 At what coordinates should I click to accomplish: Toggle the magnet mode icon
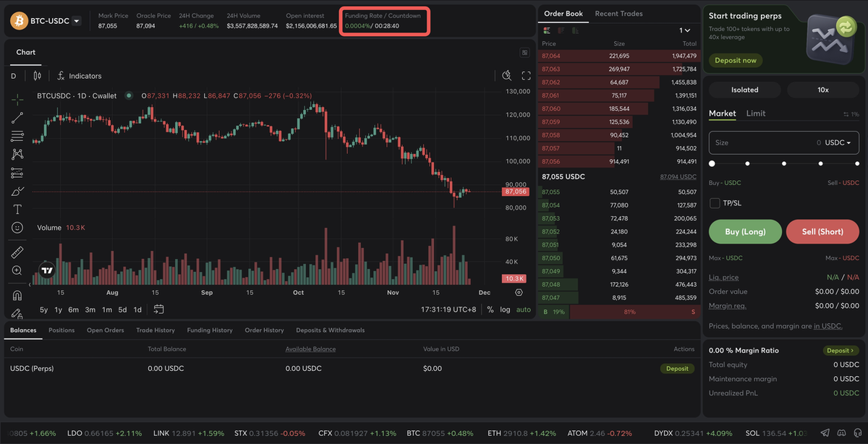pos(17,294)
